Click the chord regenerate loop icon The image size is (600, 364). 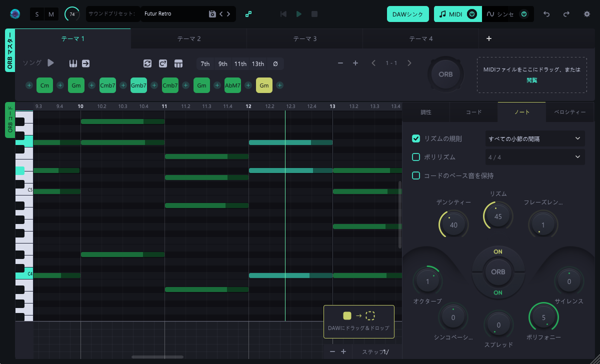(147, 63)
